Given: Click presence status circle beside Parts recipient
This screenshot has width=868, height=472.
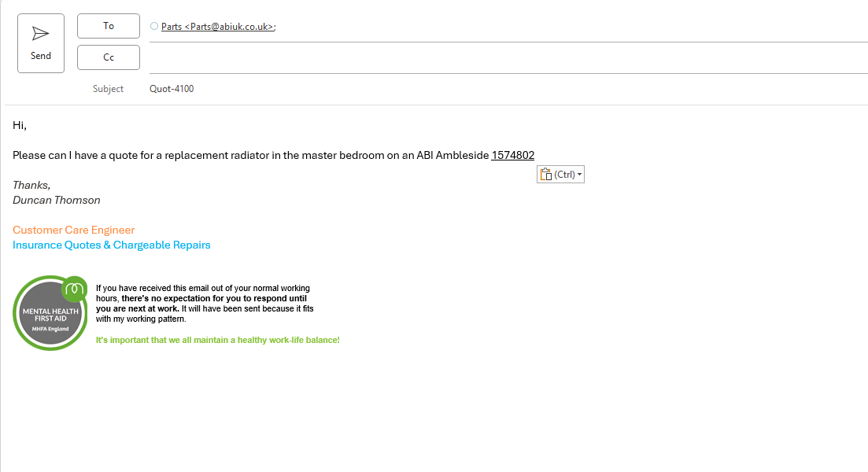Looking at the screenshot, I should pyautogui.click(x=154, y=26).
